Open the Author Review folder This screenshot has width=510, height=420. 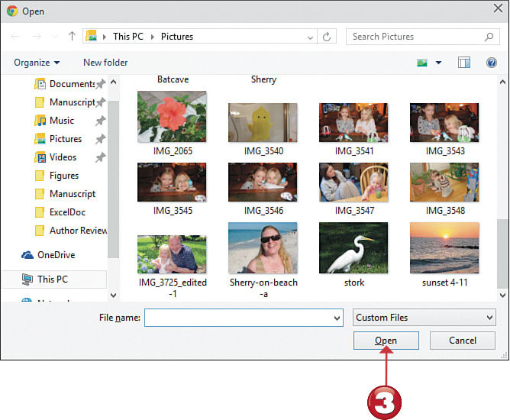click(70, 231)
